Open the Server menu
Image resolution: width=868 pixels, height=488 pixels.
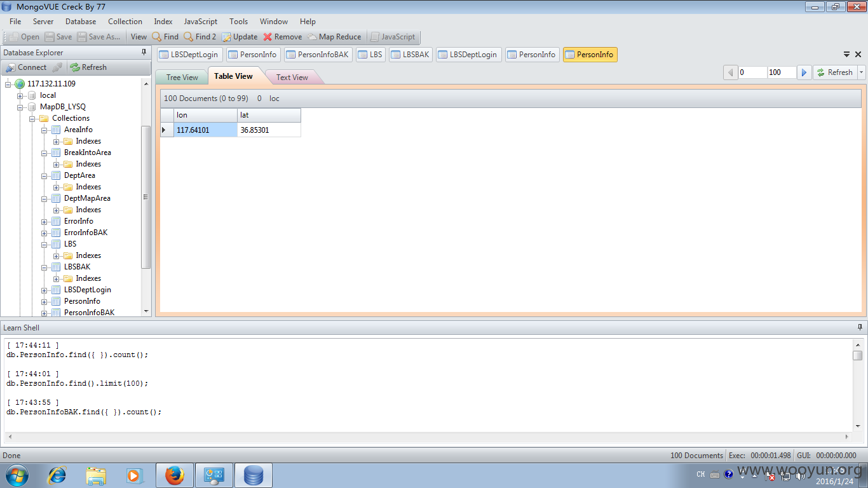pos(43,22)
